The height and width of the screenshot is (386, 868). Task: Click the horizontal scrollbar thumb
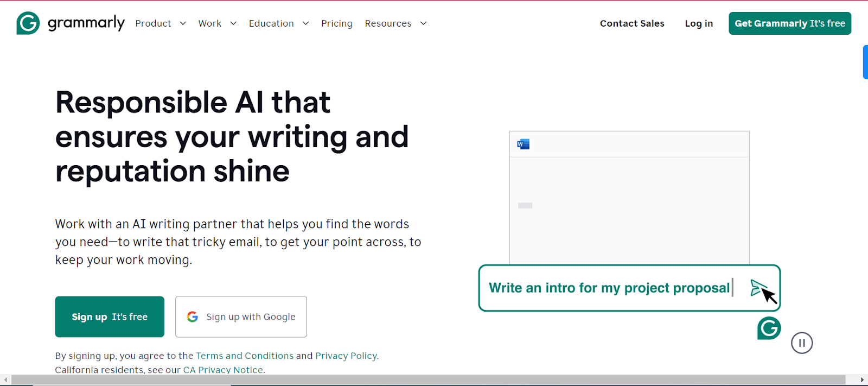[x=428, y=379]
